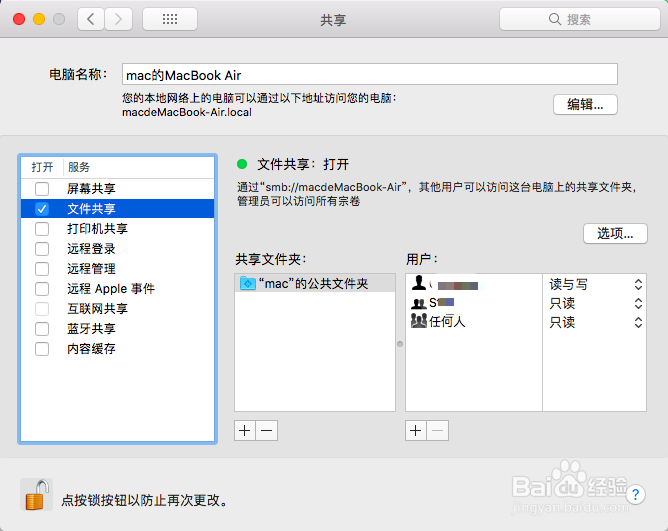The width and height of the screenshot is (668, 531).
Task: Select the group icon beside 任何人
Action: 419,320
